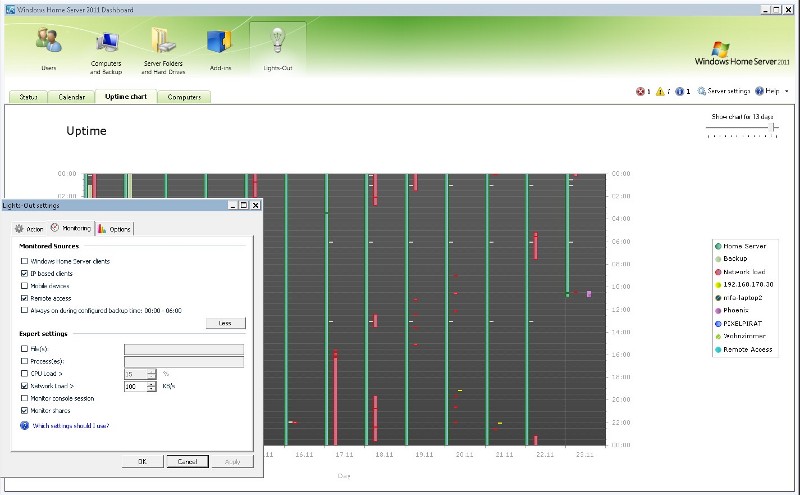Open the Lights-Out light bulb section
Viewport: 800px width, 495px height.
[278, 49]
